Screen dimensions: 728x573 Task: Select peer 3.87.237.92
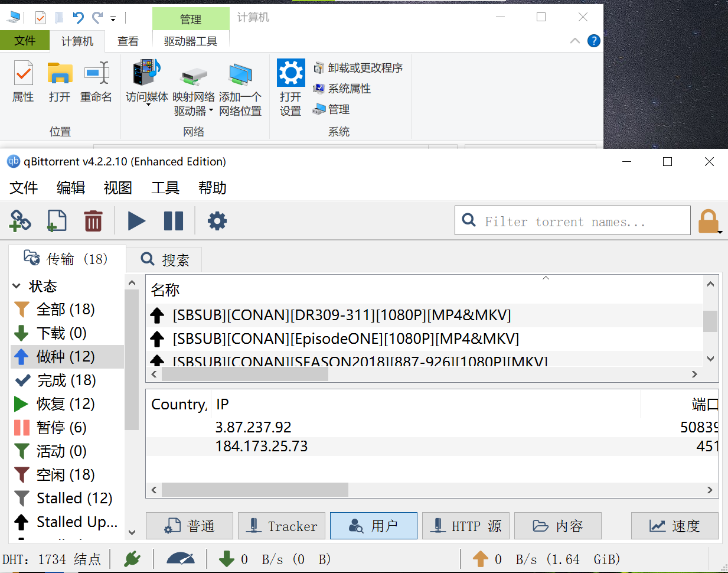432,427
